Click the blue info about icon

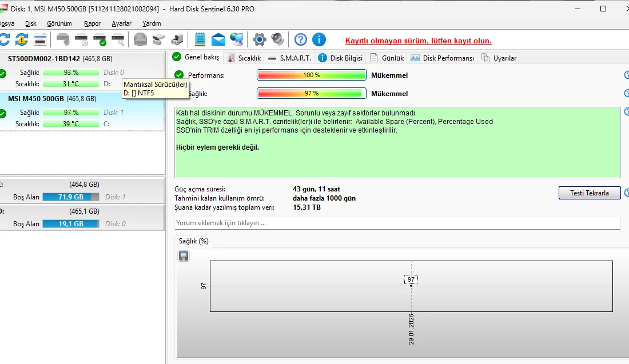(x=319, y=39)
